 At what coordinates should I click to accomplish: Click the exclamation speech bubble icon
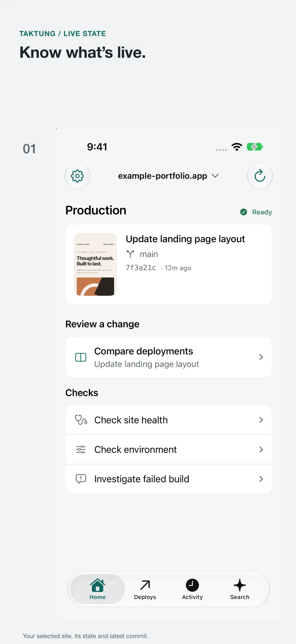81,479
